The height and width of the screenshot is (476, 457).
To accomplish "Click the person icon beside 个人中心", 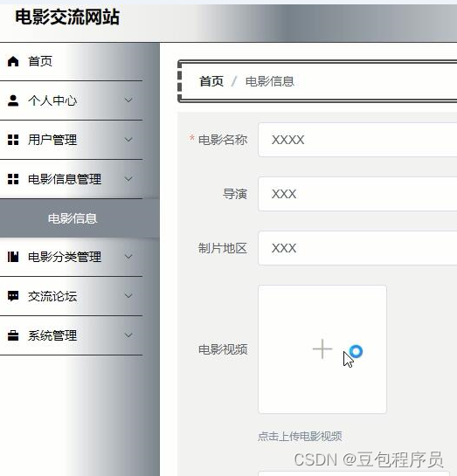I will [13, 100].
